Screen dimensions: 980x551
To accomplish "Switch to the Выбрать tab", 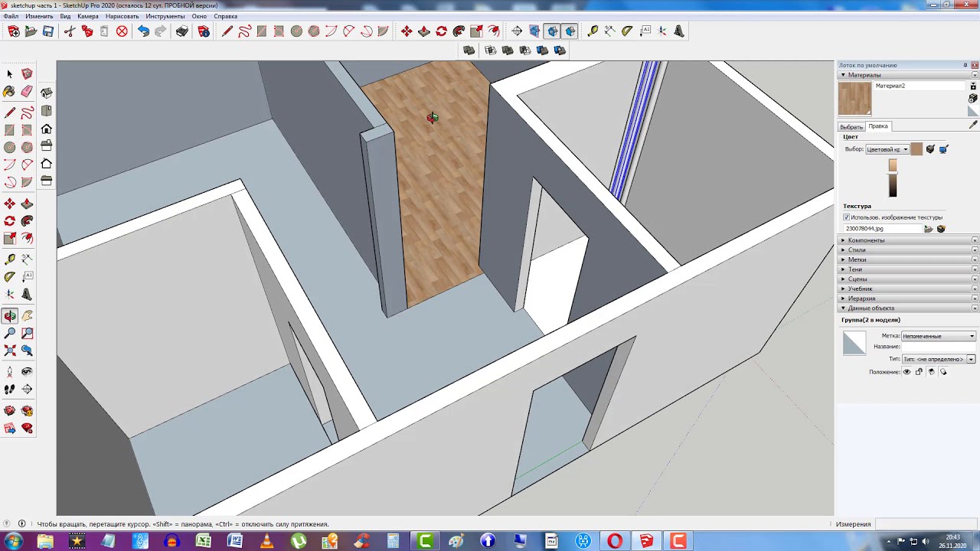I will (851, 127).
